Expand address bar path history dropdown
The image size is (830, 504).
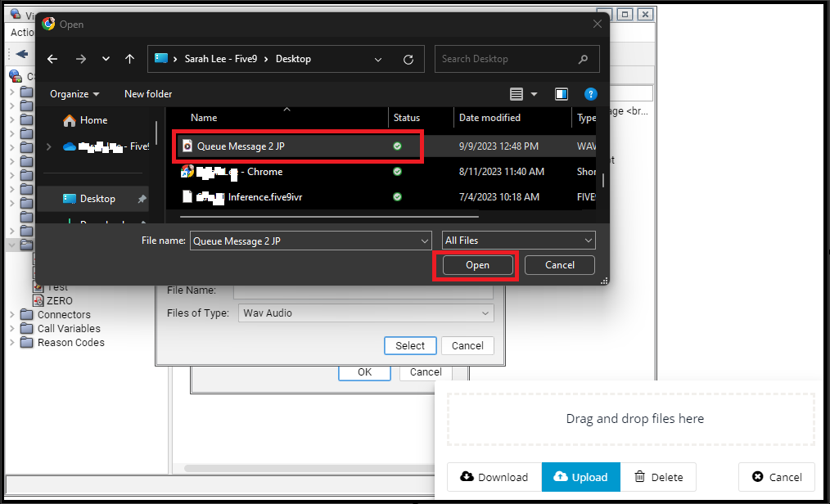[378, 59]
